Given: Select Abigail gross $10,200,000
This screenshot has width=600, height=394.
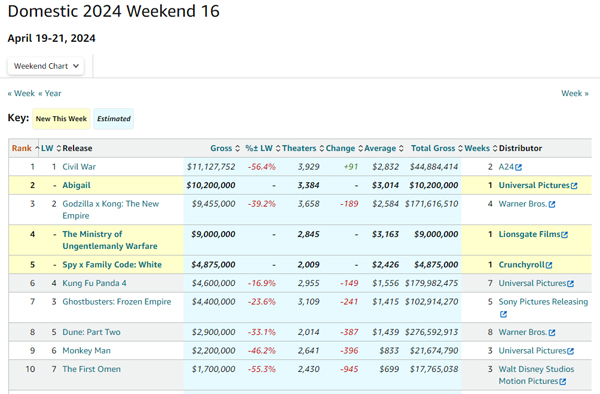Looking at the screenshot, I should coord(211,185).
